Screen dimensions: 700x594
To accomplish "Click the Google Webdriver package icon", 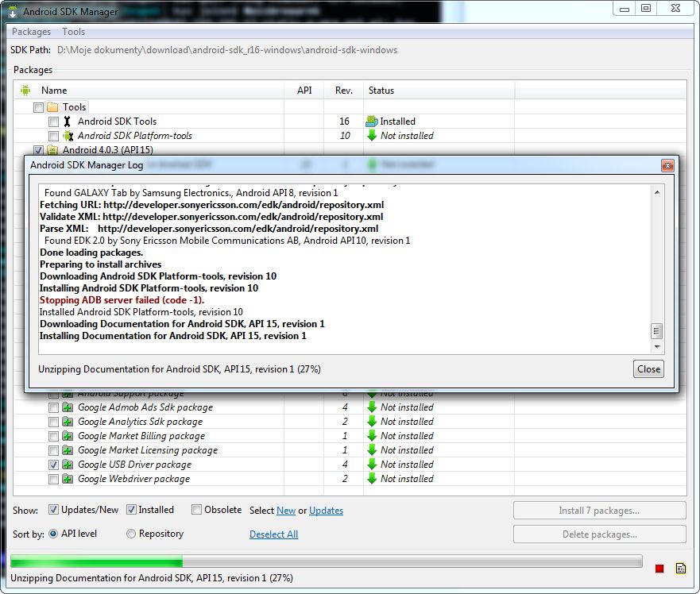I will [68, 478].
